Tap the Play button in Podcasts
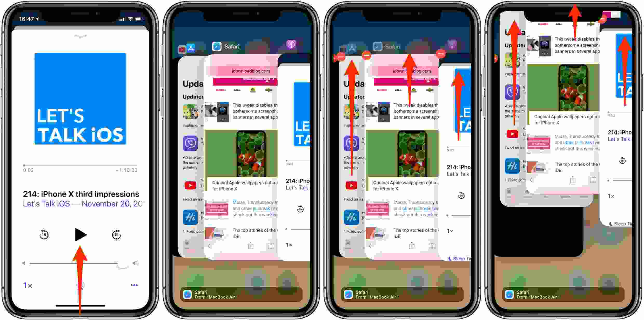 pos(80,235)
